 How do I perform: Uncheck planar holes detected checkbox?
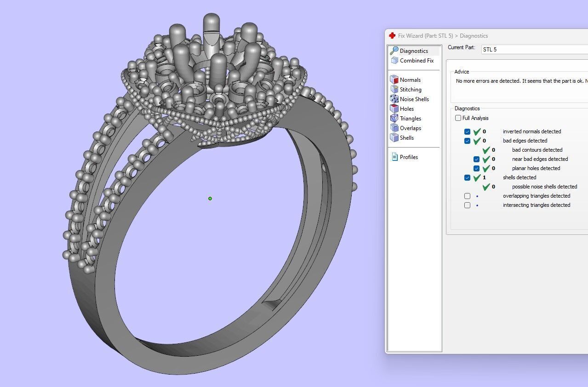[476, 168]
